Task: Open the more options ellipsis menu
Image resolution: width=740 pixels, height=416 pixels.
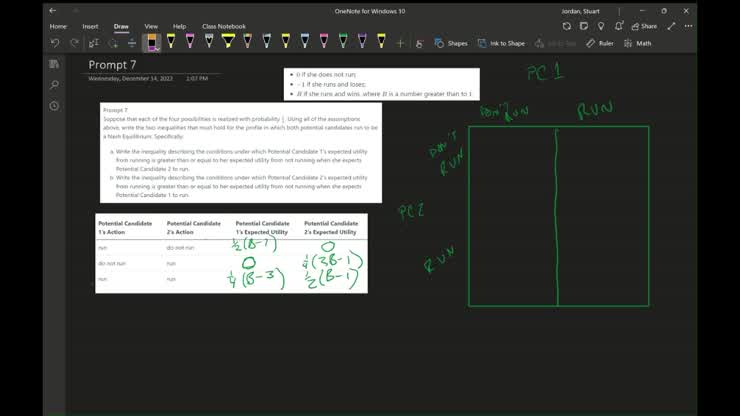Action: point(688,26)
